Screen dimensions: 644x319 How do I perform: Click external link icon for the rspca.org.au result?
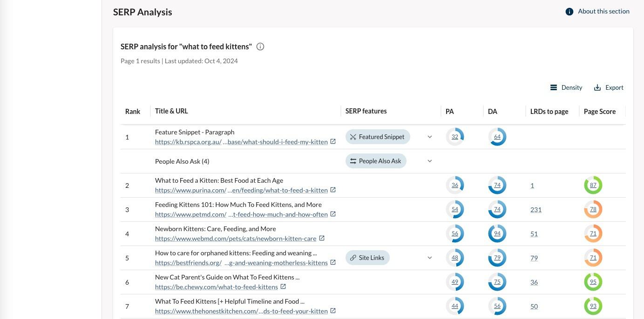click(333, 141)
